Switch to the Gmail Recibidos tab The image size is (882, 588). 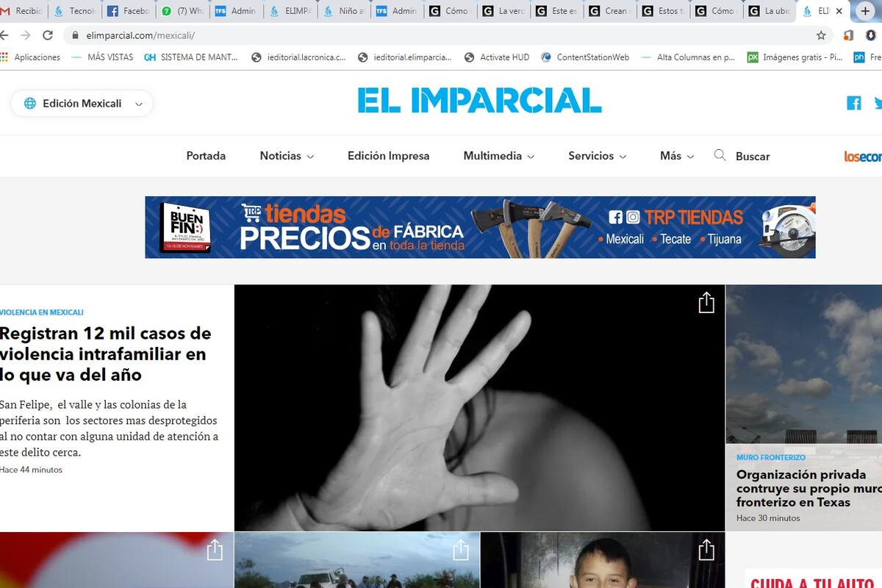pyautogui.click(x=22, y=11)
